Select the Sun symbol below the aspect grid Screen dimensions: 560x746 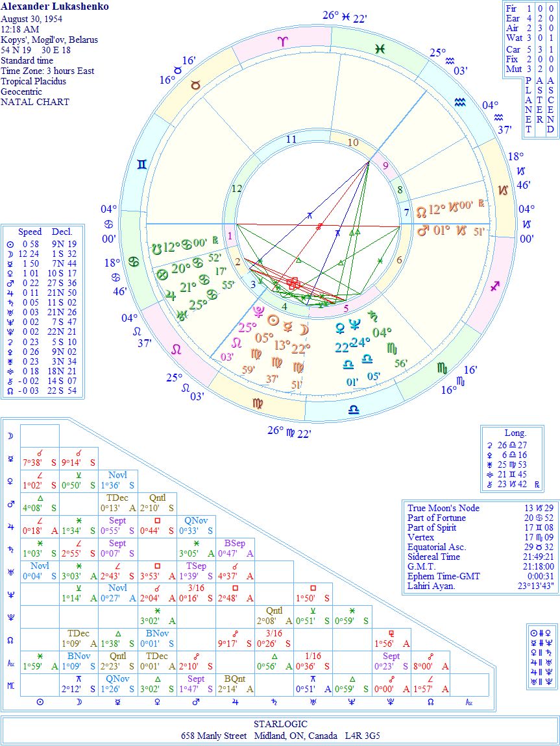40,703
